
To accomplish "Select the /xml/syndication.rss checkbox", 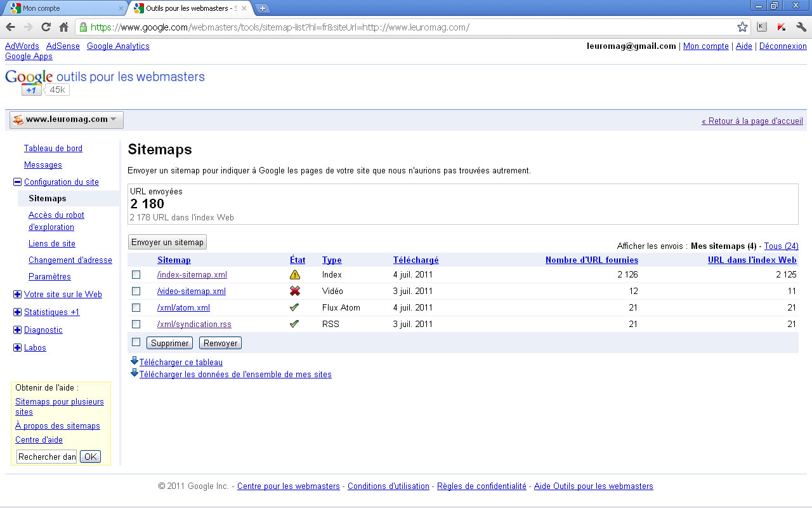I will point(136,324).
